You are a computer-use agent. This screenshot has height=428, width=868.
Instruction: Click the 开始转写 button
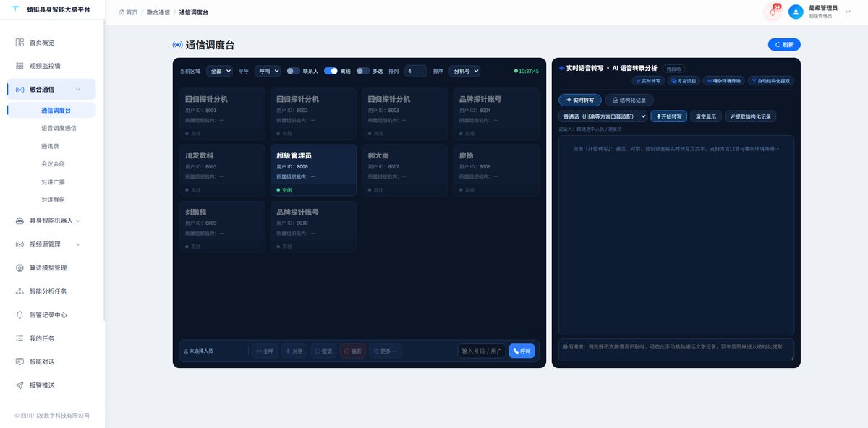point(669,116)
